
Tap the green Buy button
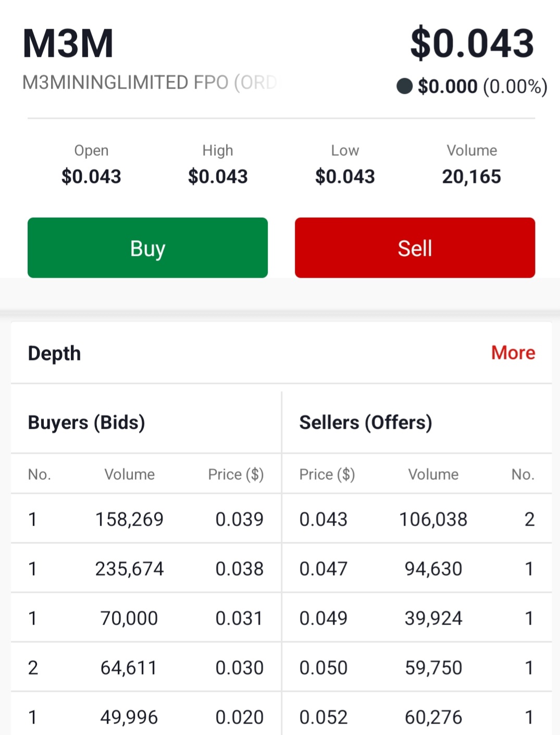click(x=147, y=247)
